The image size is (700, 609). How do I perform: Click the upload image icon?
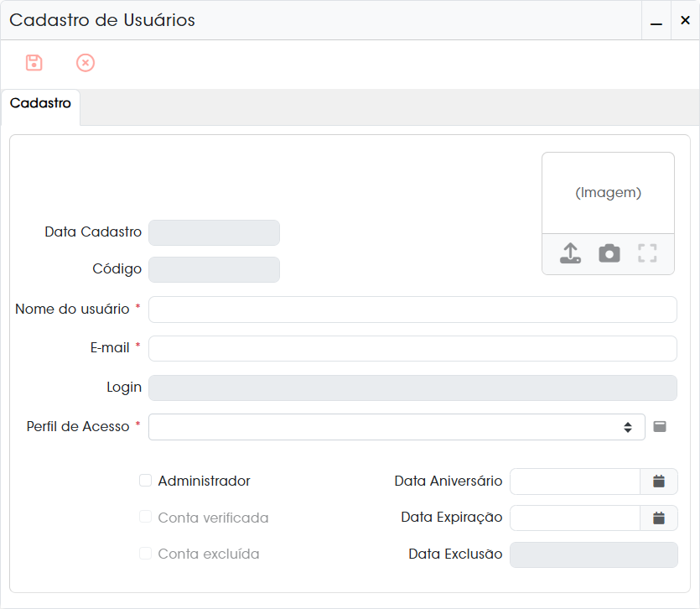pyautogui.click(x=570, y=252)
